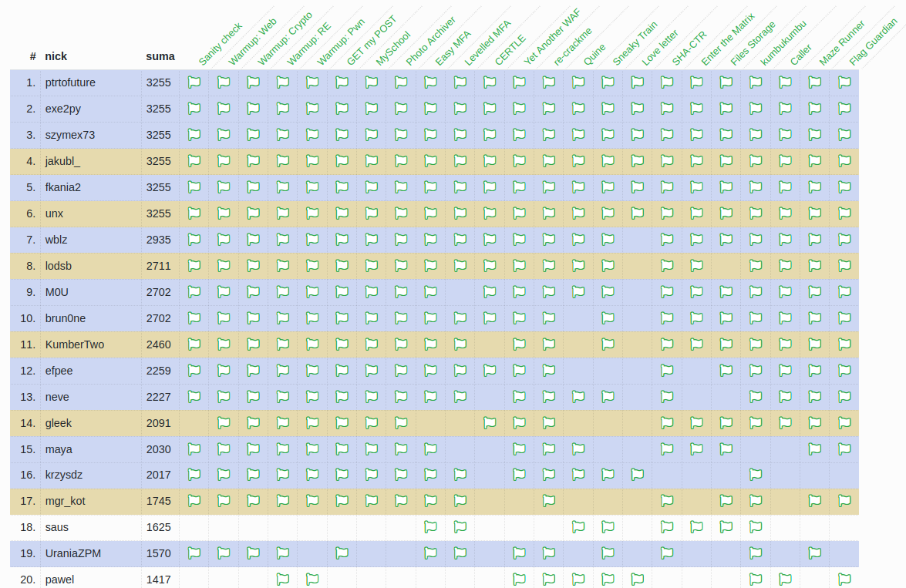Click krzysdz's Love letter flag
The image size is (906, 588).
tap(638, 475)
